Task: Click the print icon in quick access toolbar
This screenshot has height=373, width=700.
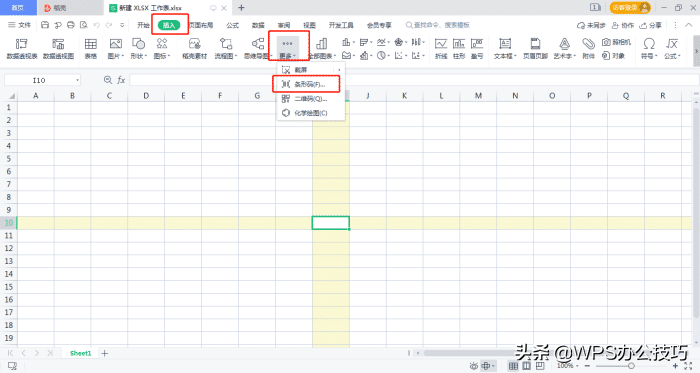Action: click(71, 25)
